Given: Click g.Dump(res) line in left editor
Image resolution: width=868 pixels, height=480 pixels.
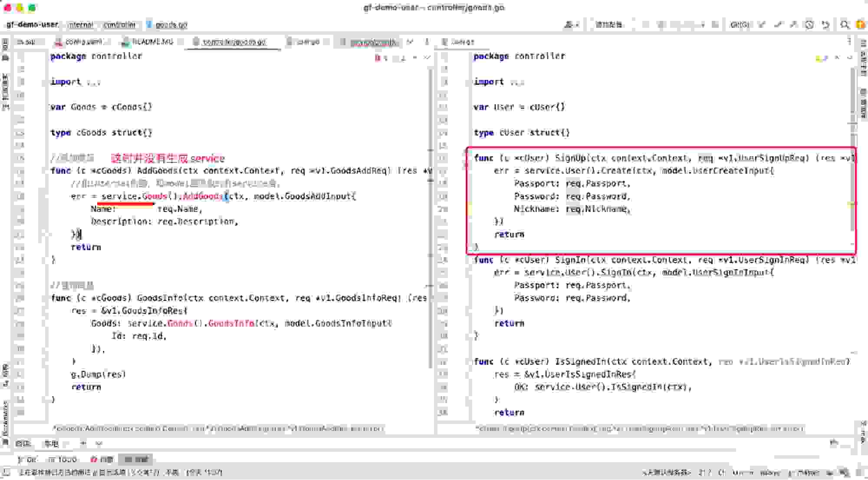Looking at the screenshot, I should [x=99, y=374].
